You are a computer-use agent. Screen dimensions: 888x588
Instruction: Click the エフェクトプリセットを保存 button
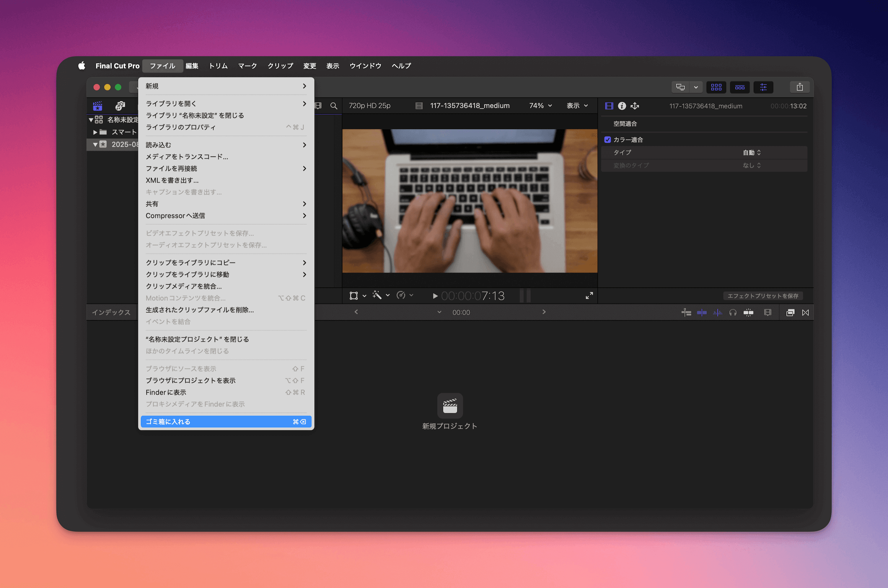tap(763, 296)
